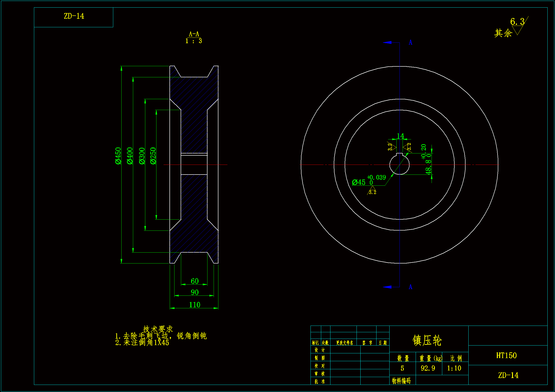
Task: Select the 92.9 weight value cell
Action: tap(428, 368)
